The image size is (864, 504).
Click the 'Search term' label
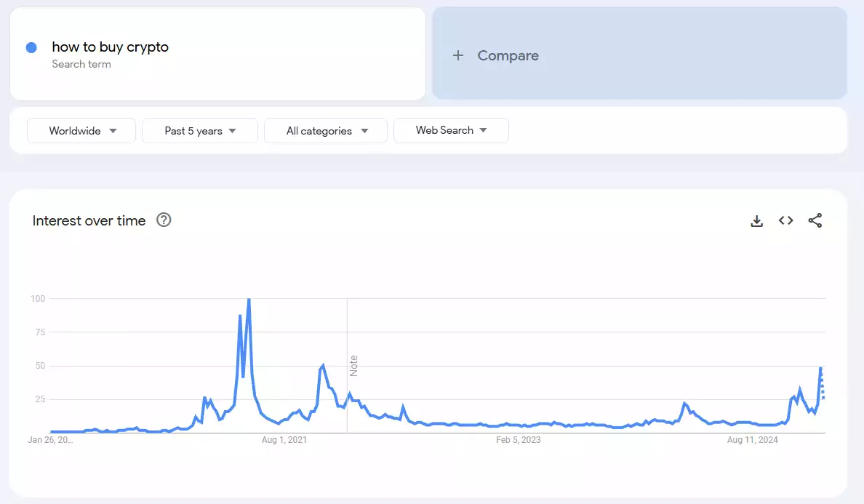click(81, 64)
